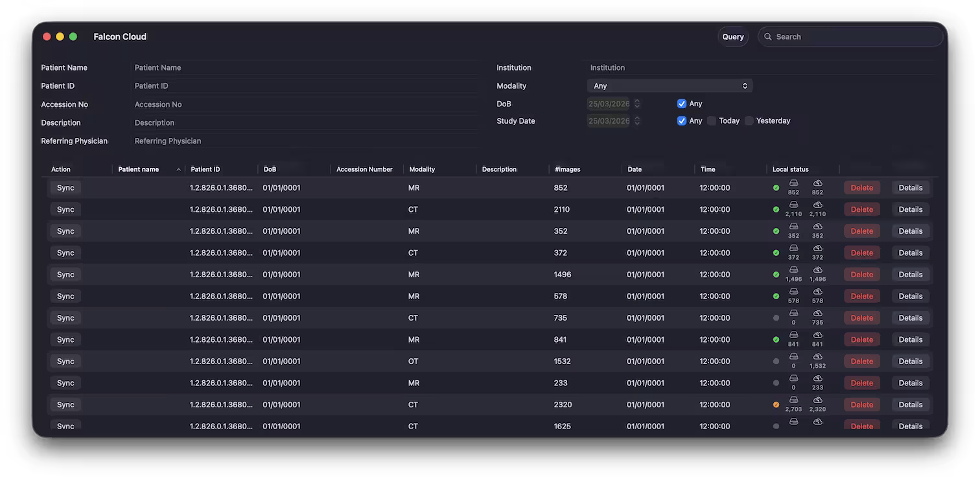Click the green status check in the 352-image row

(776, 231)
